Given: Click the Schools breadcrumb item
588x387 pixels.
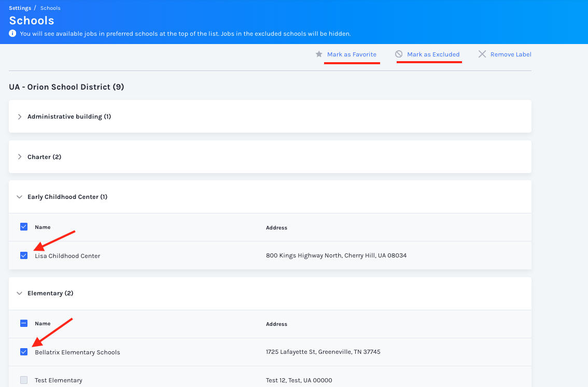Looking at the screenshot, I should tap(50, 8).
